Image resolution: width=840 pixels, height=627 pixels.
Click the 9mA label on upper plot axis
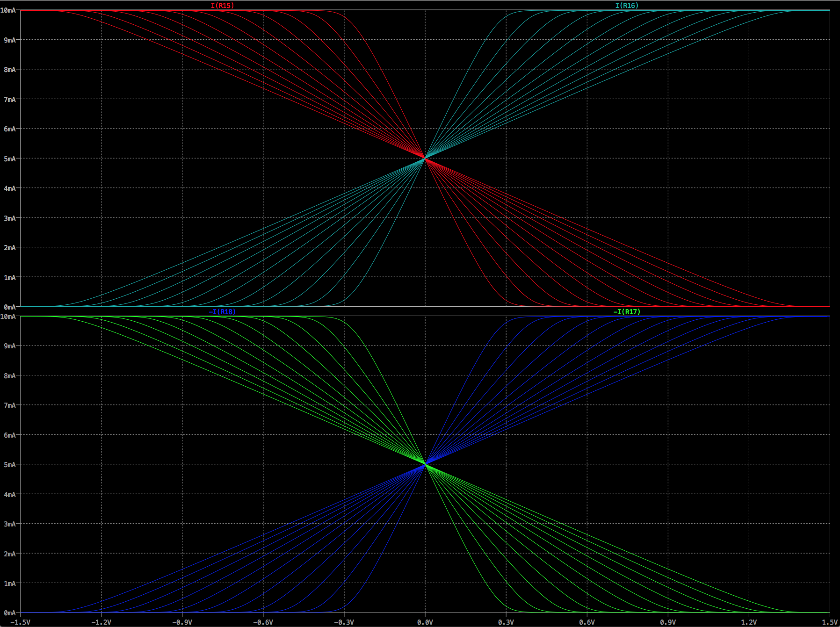[x=10, y=40]
